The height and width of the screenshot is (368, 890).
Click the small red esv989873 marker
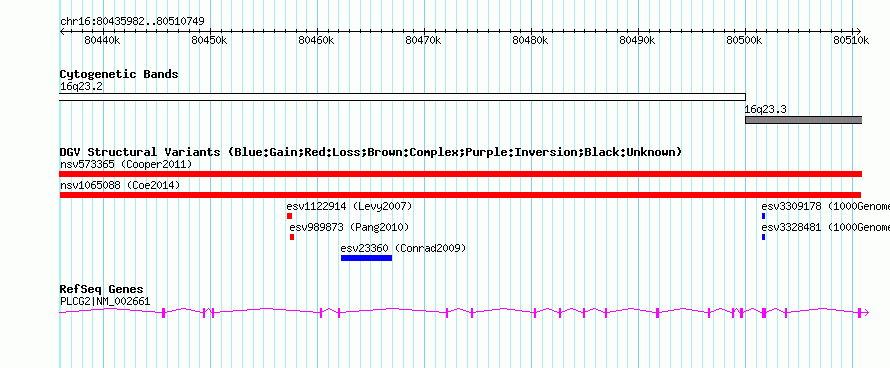(x=292, y=237)
